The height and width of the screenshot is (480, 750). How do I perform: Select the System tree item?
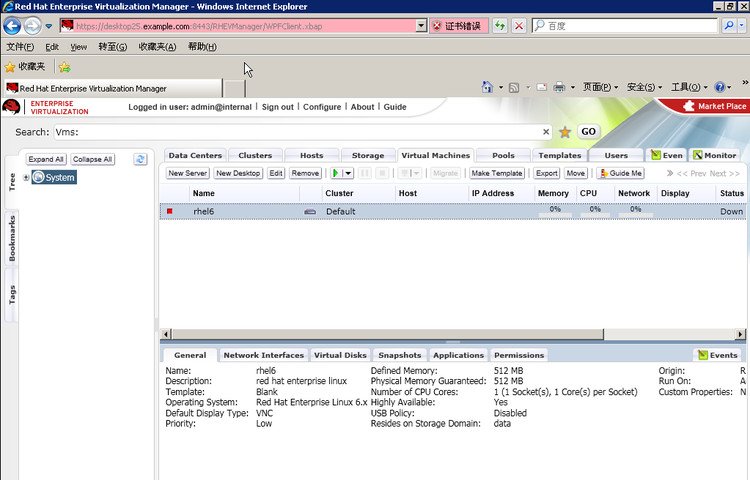point(54,177)
